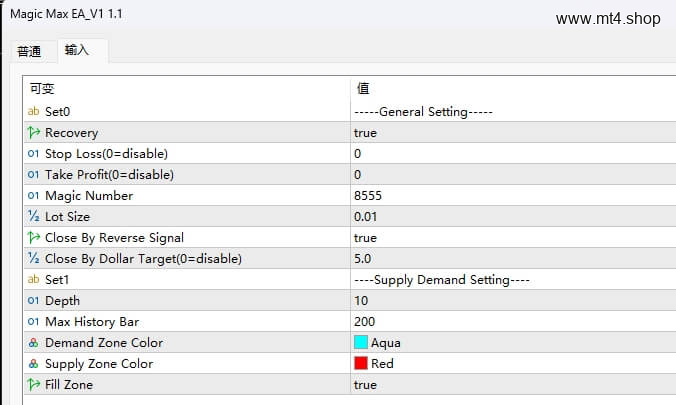
Task: Toggle Close By Reverse Signal value true
Action: click(x=365, y=238)
